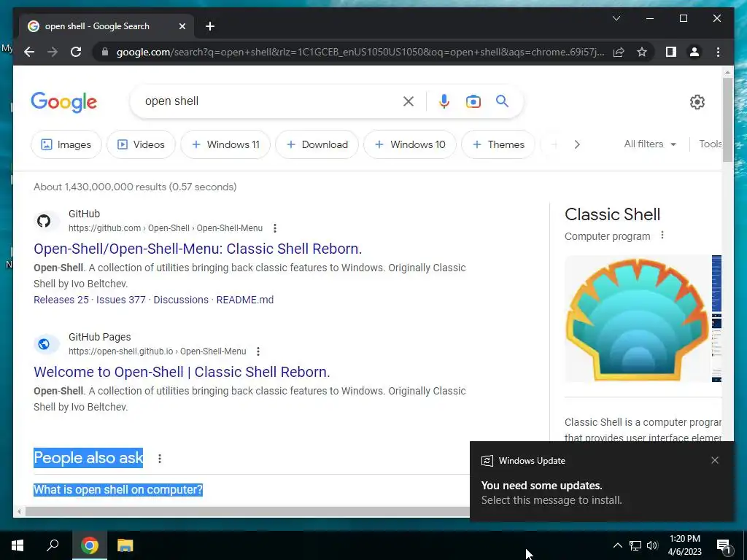Open the Windows Start menu
The width and height of the screenshot is (747, 560).
[x=18, y=545]
